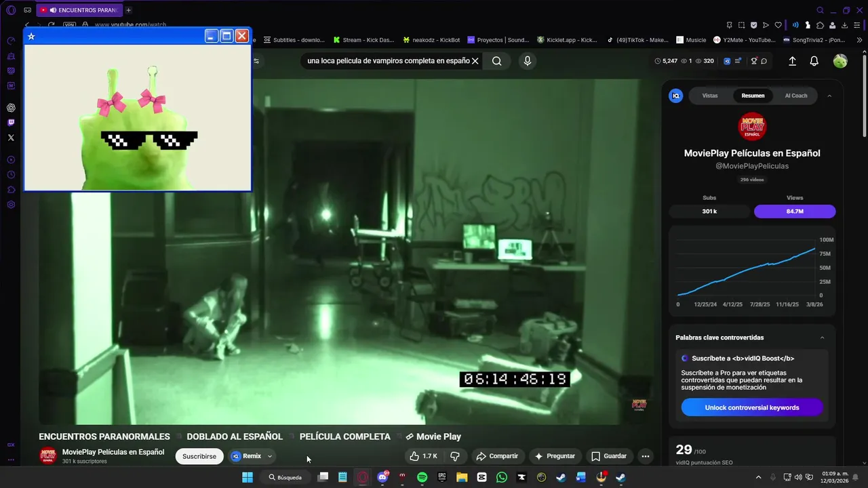868x488 pixels.
Task: Open MoviePlay Películas en Español channel name under video
Action: (x=113, y=452)
